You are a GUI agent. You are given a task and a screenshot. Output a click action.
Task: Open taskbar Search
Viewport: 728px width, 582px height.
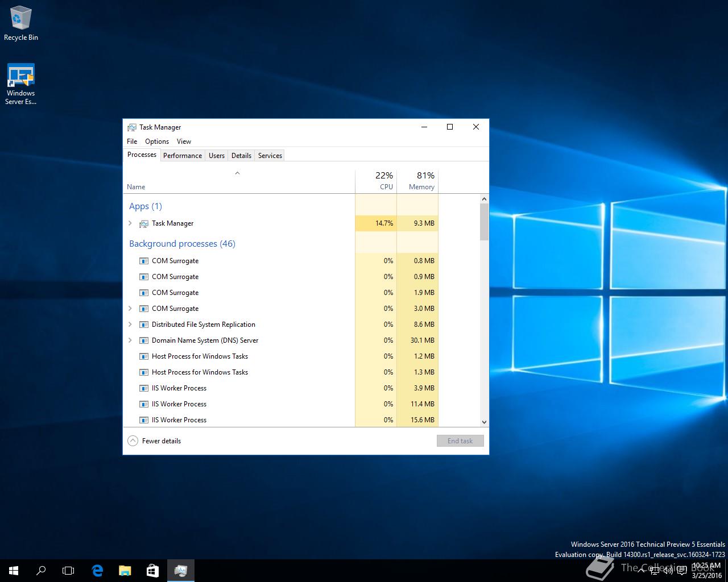[x=41, y=571]
